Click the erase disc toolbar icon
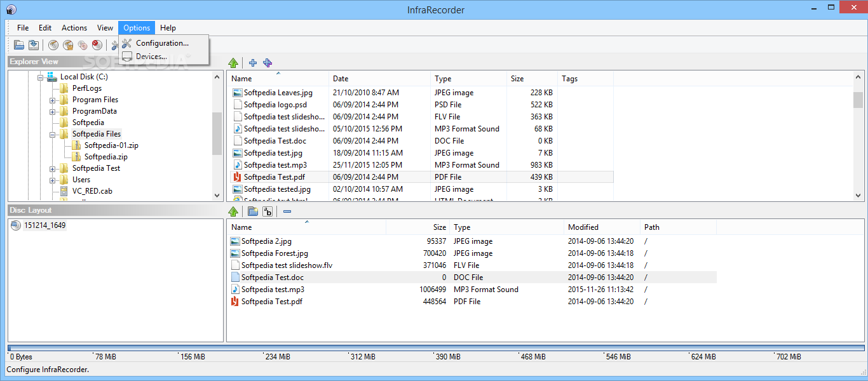This screenshot has height=381, width=868. tap(97, 44)
